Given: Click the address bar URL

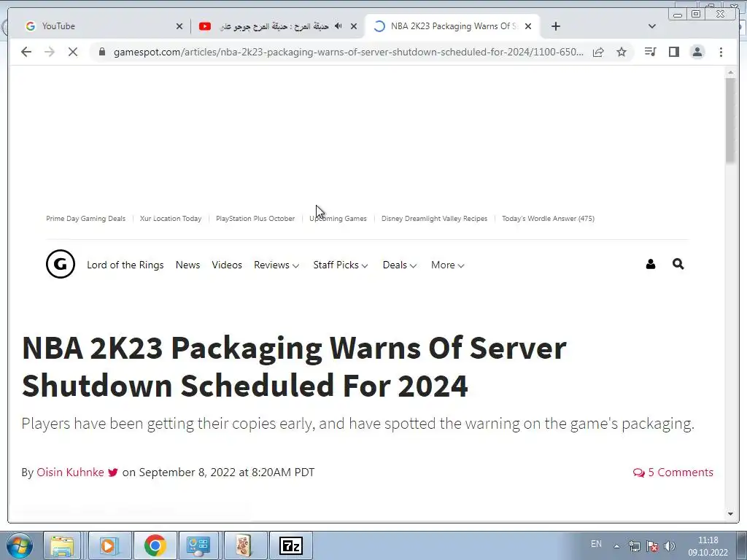Looking at the screenshot, I should point(348,52).
